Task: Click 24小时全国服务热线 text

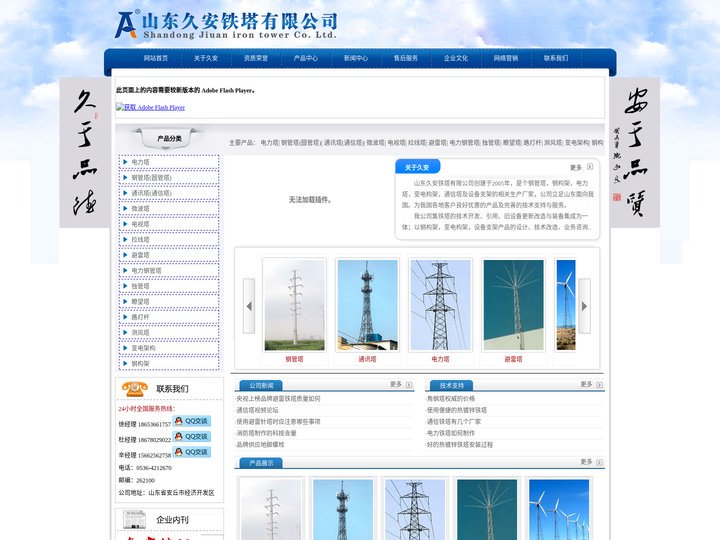Action: click(x=147, y=409)
